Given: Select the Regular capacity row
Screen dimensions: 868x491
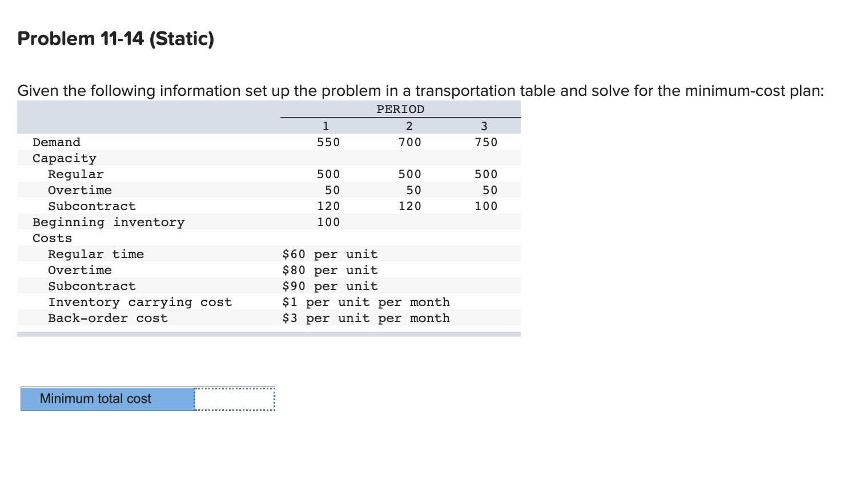Looking at the screenshot, I should pos(76,174).
